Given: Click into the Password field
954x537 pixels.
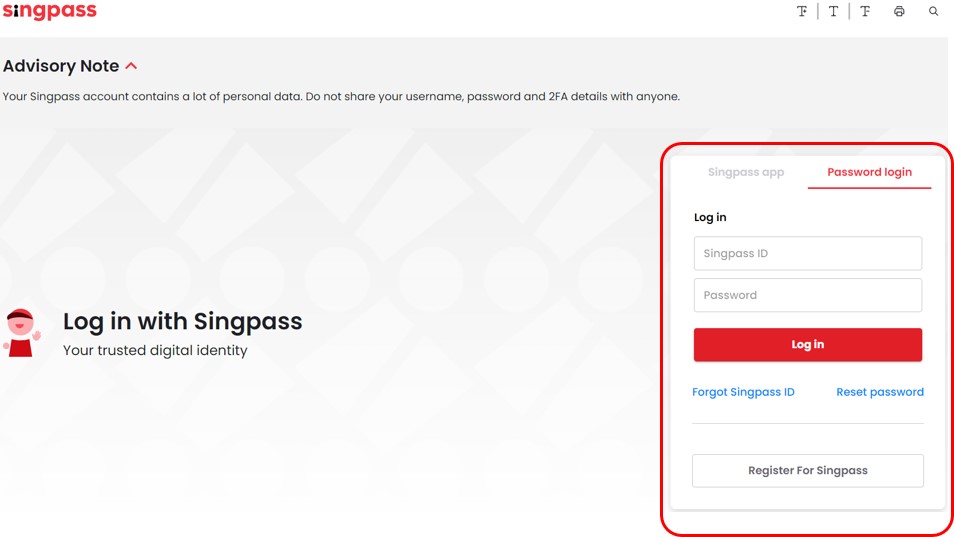Looking at the screenshot, I should 808,295.
